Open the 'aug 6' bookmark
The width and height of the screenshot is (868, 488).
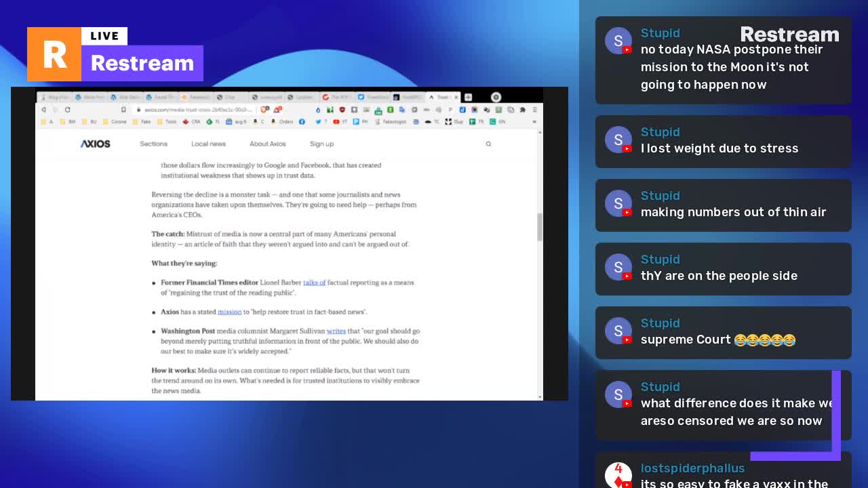(237, 122)
